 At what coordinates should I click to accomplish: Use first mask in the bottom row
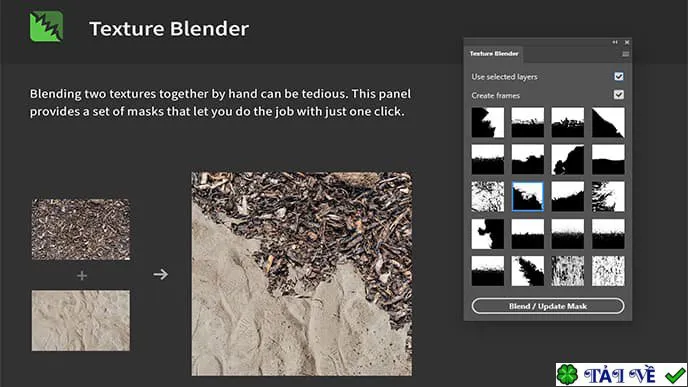pyautogui.click(x=487, y=271)
